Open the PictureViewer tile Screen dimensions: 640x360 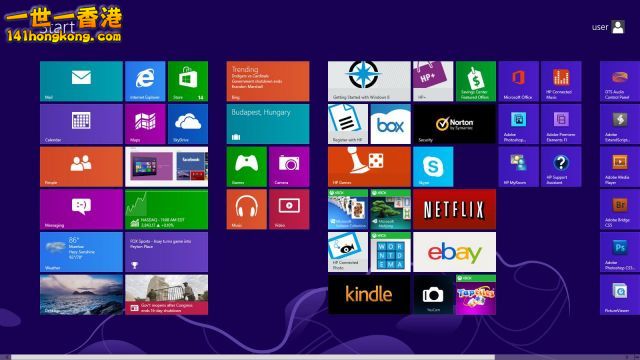point(620,295)
